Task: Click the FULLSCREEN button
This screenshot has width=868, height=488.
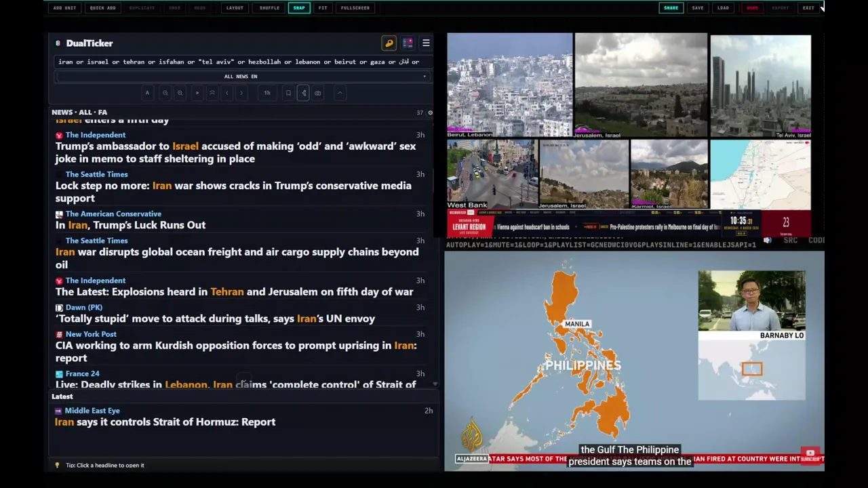Action: click(x=355, y=7)
